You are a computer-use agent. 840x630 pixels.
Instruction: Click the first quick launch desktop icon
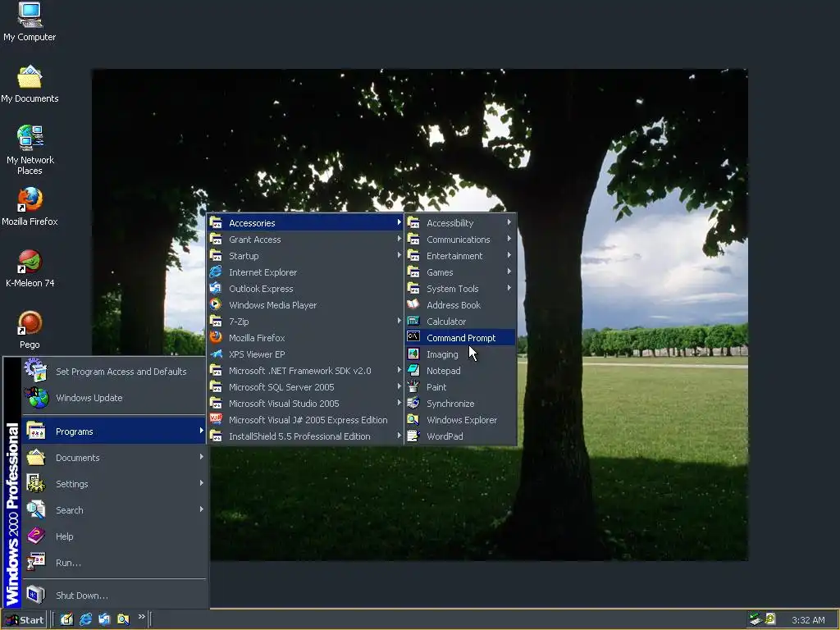[x=66, y=619]
